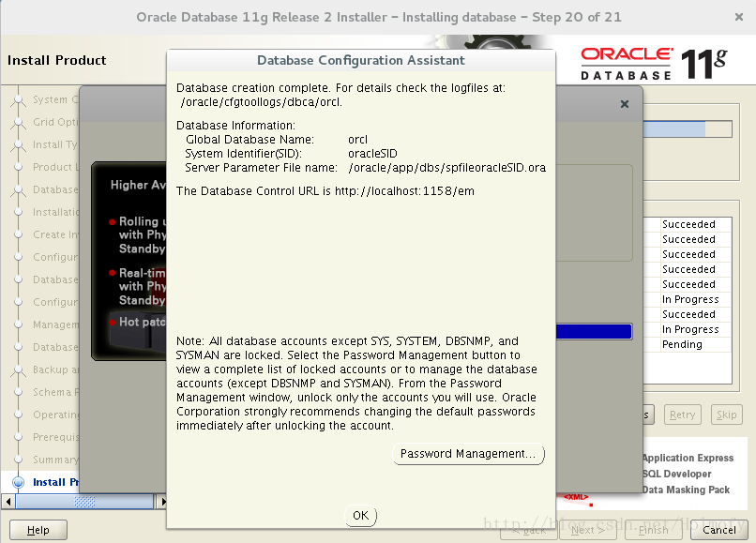756x543 pixels.
Task: Click the oracleSID system identifier value
Action: click(372, 154)
